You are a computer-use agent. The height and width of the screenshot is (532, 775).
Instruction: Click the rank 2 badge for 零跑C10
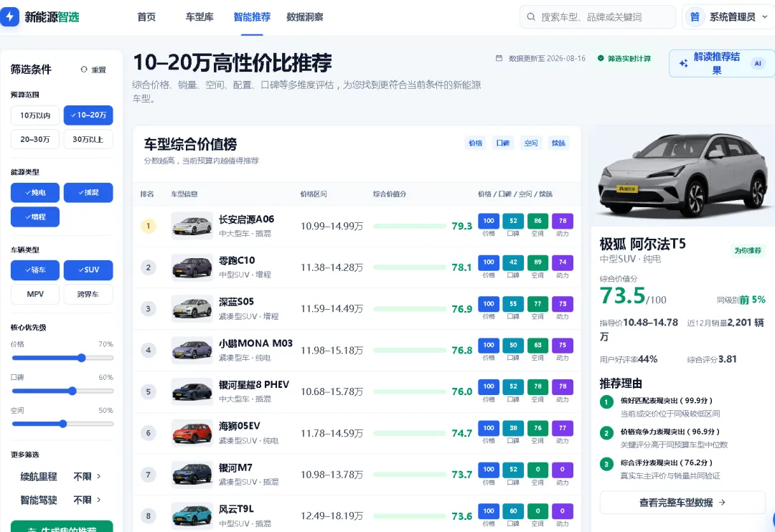pos(149,267)
